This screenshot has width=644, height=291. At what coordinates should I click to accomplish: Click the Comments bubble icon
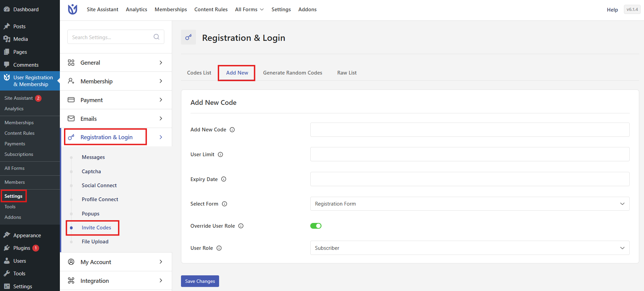click(7, 65)
